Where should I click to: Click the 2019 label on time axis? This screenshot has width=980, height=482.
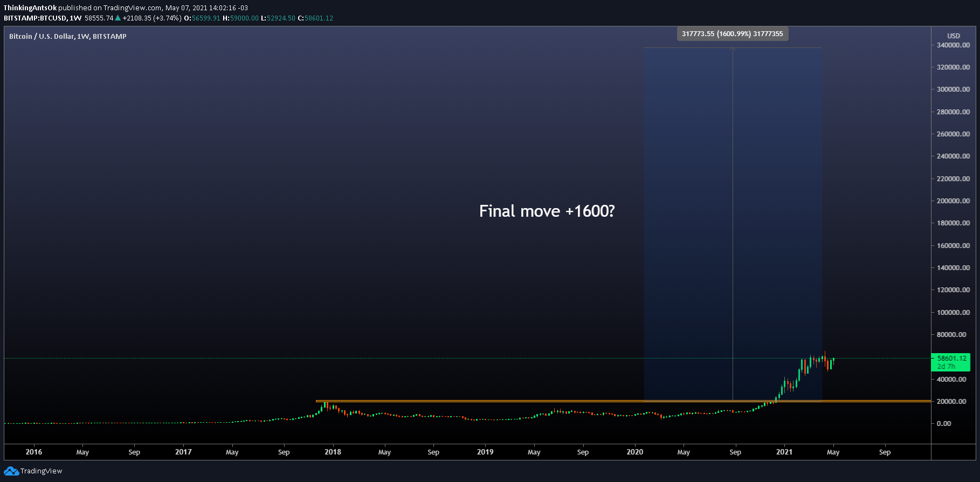485,452
